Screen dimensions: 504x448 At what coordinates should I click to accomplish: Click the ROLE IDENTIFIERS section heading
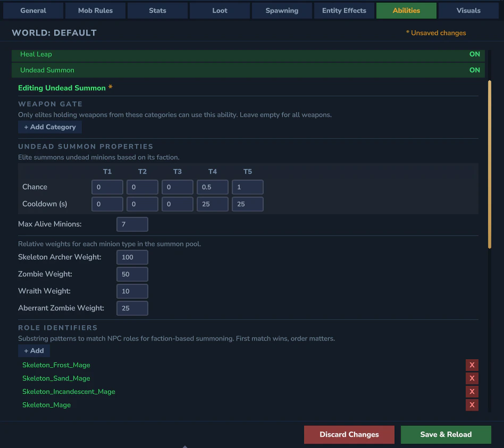[58, 328]
